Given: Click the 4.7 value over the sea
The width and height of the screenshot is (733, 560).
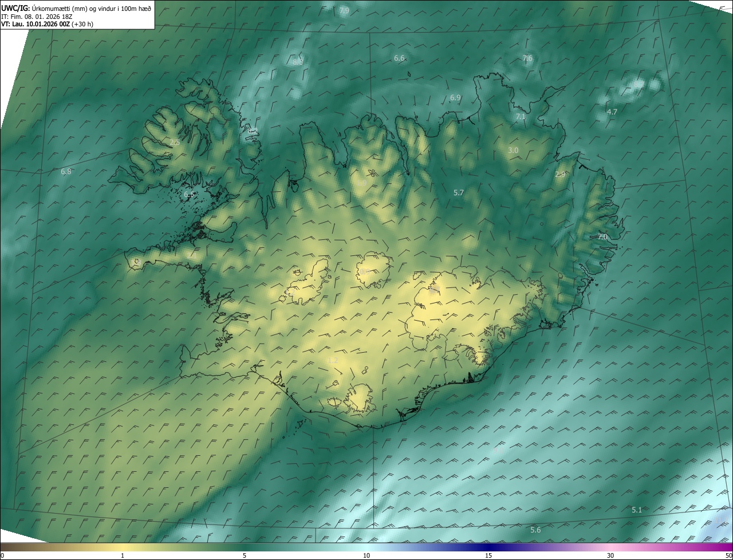Looking at the screenshot, I should pyautogui.click(x=612, y=112).
